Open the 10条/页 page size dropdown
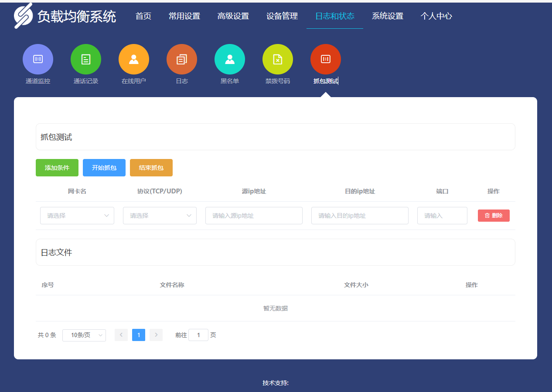Screen dimensions: 552x392 (x=84, y=335)
